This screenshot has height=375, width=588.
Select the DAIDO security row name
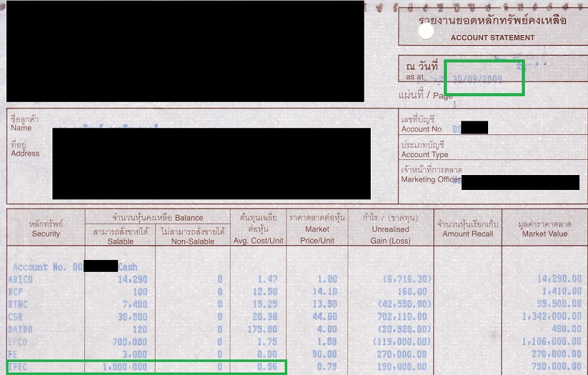(21, 329)
